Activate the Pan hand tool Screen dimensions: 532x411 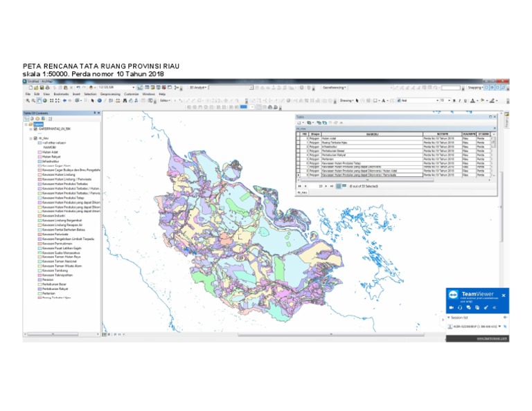[x=39, y=100]
